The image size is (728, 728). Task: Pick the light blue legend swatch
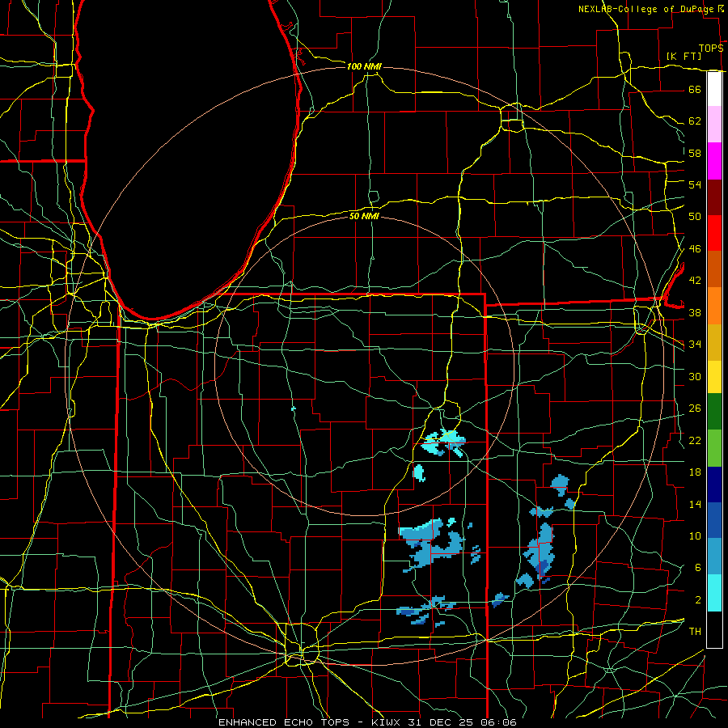coord(714,557)
